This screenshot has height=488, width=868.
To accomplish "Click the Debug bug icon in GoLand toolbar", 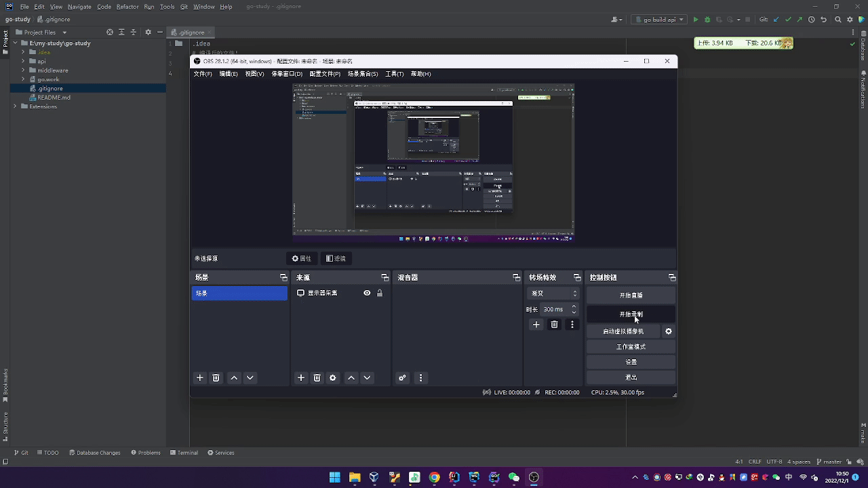I will coord(707,20).
